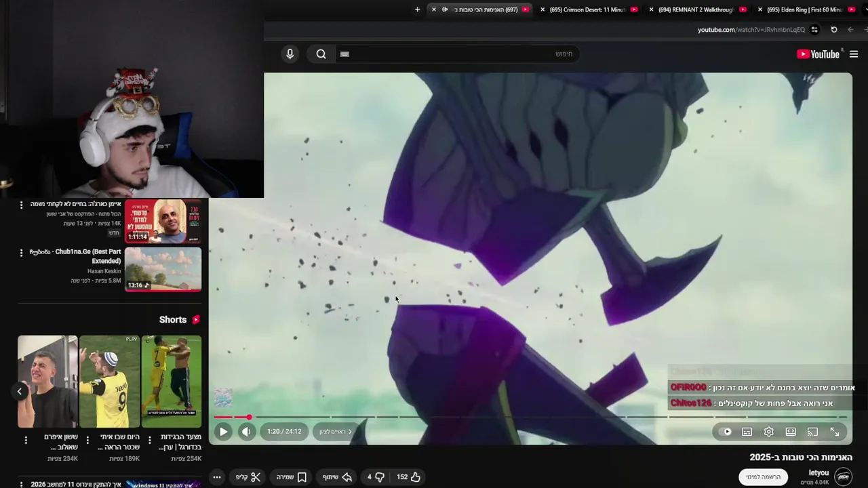Click the video title האנימות הכי טובות ב-2025
Viewport: 868px width, 488px height.
(801, 457)
